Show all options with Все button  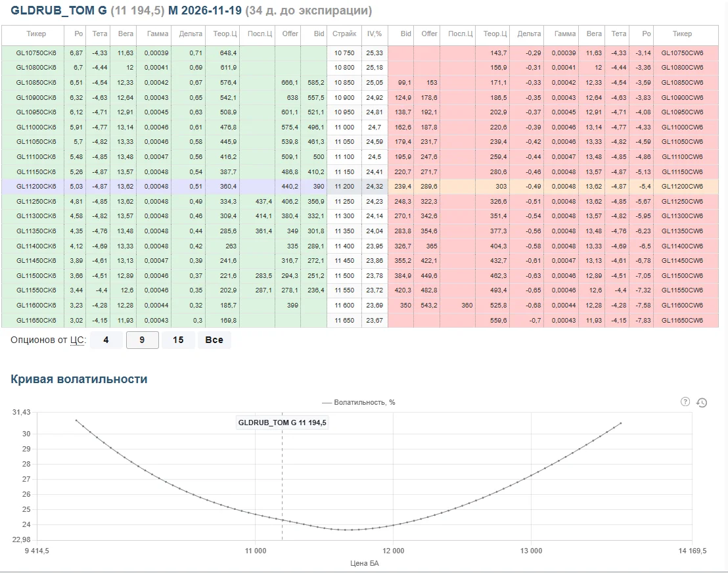(x=214, y=340)
